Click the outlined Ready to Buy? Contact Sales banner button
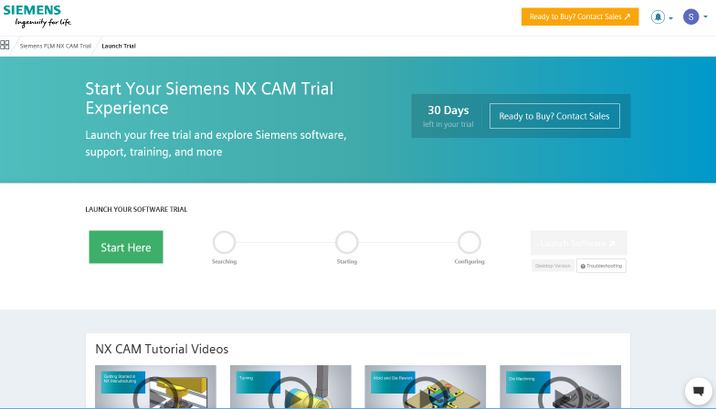Image resolution: width=716 pixels, height=409 pixels. coord(554,116)
